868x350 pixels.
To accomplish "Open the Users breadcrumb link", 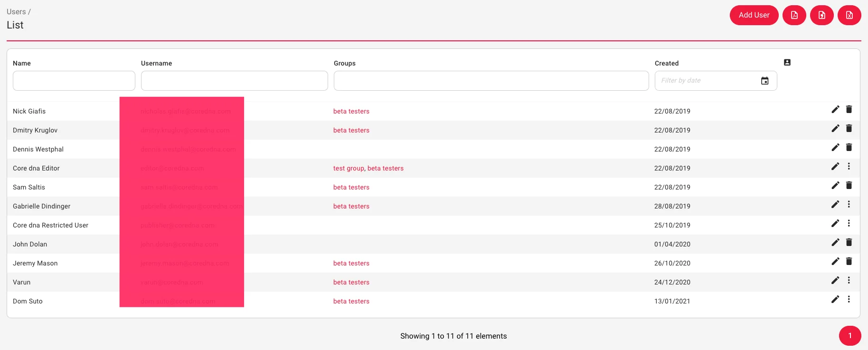I will 16,12.
